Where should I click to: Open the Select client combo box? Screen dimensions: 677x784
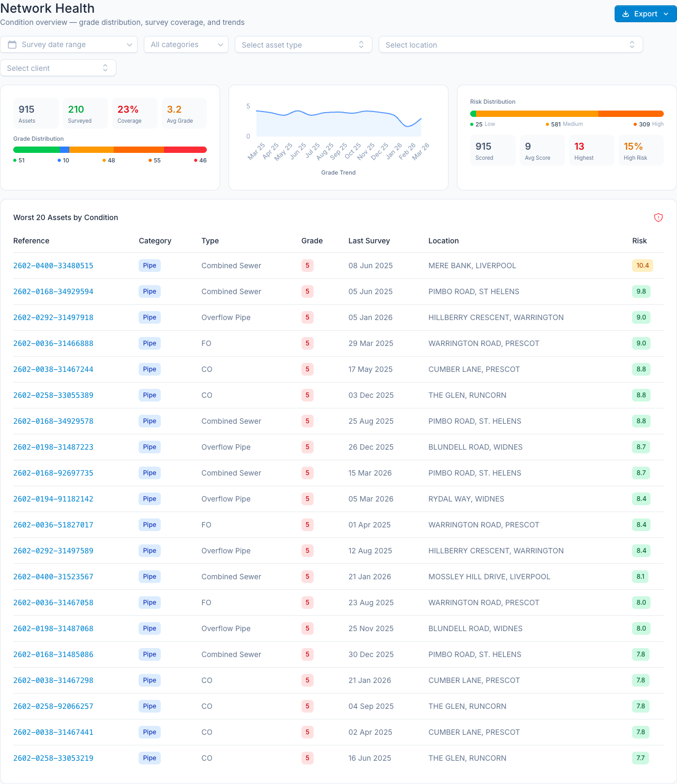(x=58, y=68)
